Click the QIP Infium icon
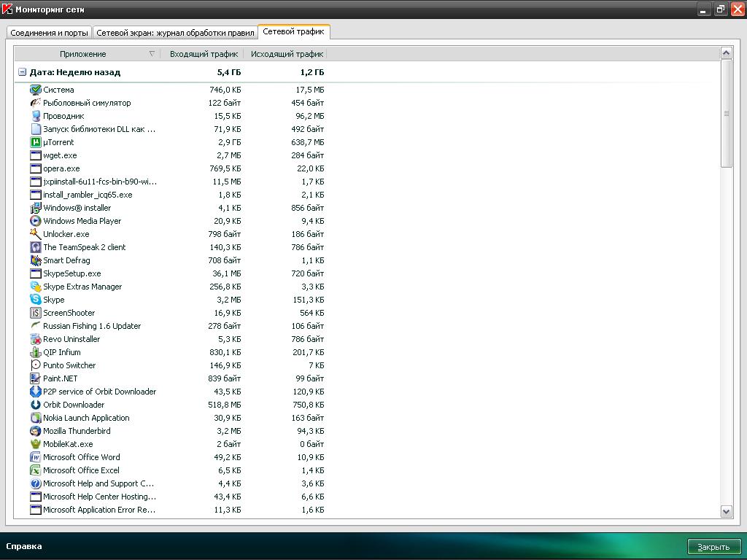Screen dimensions: 747x560 pos(35,352)
